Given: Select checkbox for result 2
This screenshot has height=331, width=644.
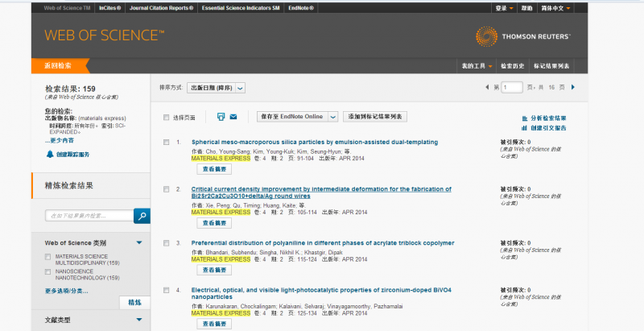Looking at the screenshot, I should [167, 189].
